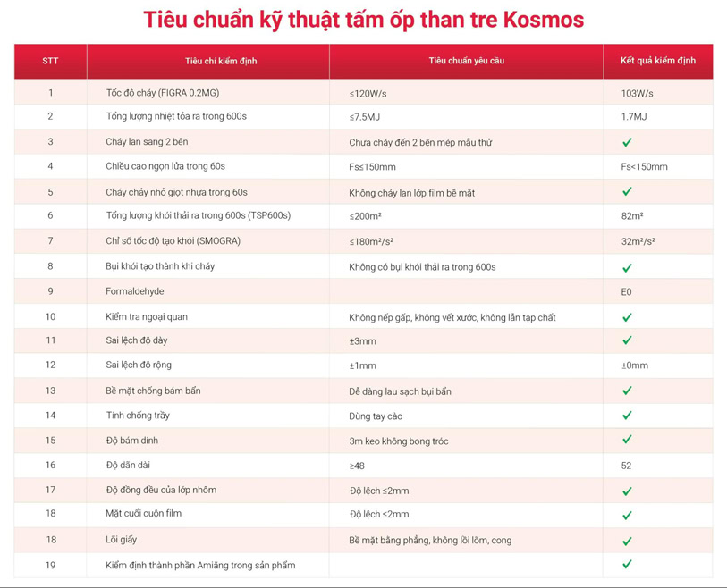Select the Mặt cuối cuộn film checkmark
727x588 pixels.
point(627,515)
